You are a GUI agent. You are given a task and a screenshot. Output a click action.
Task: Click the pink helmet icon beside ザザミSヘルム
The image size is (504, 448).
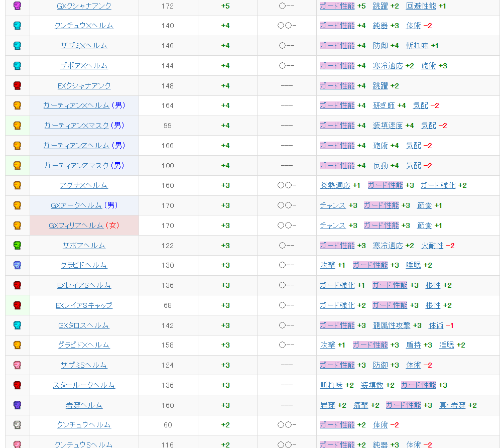click(x=17, y=365)
